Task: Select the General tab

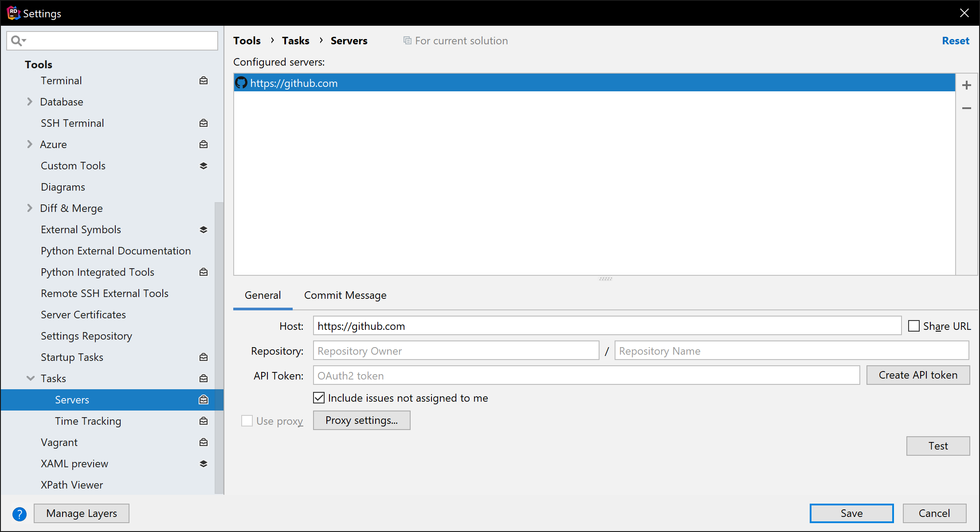Action: click(263, 295)
